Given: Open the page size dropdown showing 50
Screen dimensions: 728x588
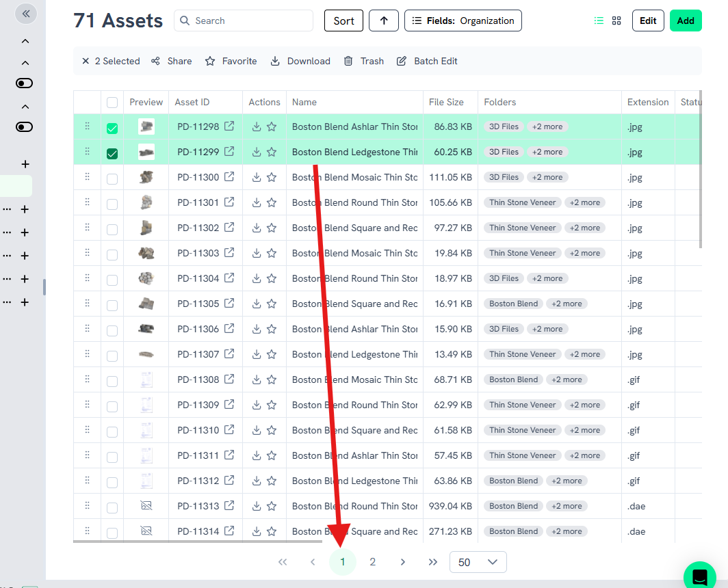Looking at the screenshot, I should point(478,562).
